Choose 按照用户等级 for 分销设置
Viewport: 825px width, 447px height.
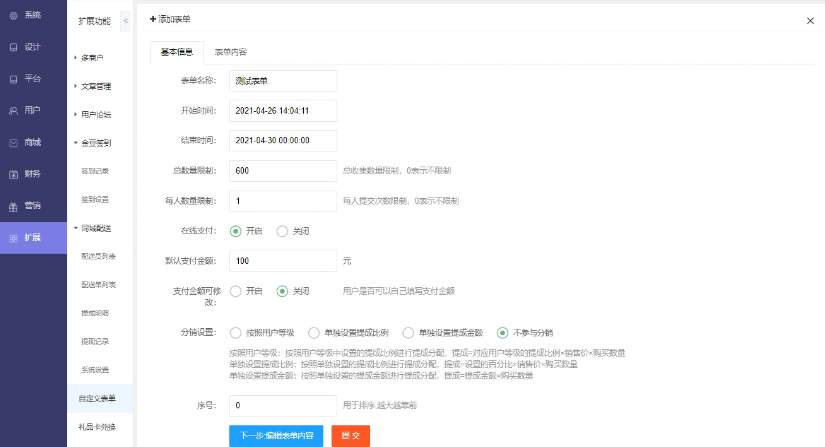point(236,332)
